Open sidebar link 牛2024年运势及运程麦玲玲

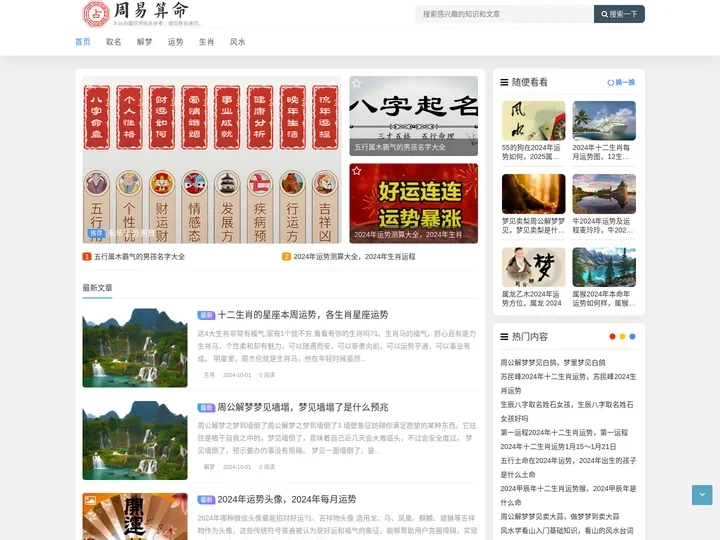(602, 225)
